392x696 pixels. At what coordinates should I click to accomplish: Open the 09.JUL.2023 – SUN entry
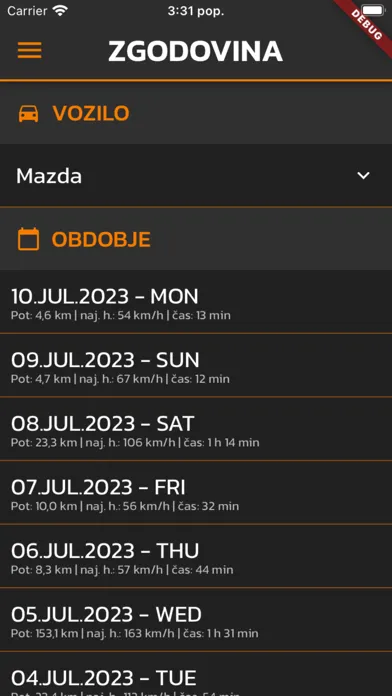tap(196, 365)
